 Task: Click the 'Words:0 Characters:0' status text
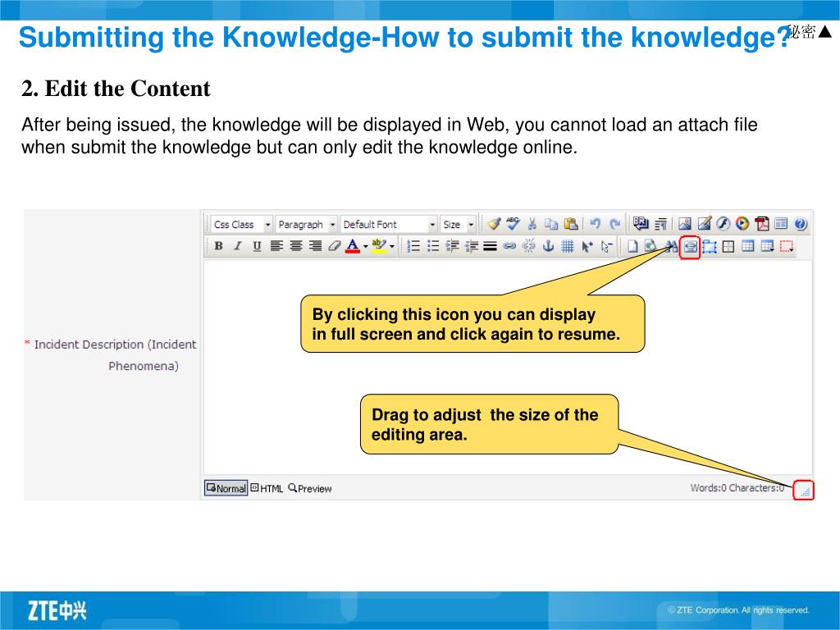[737, 487]
